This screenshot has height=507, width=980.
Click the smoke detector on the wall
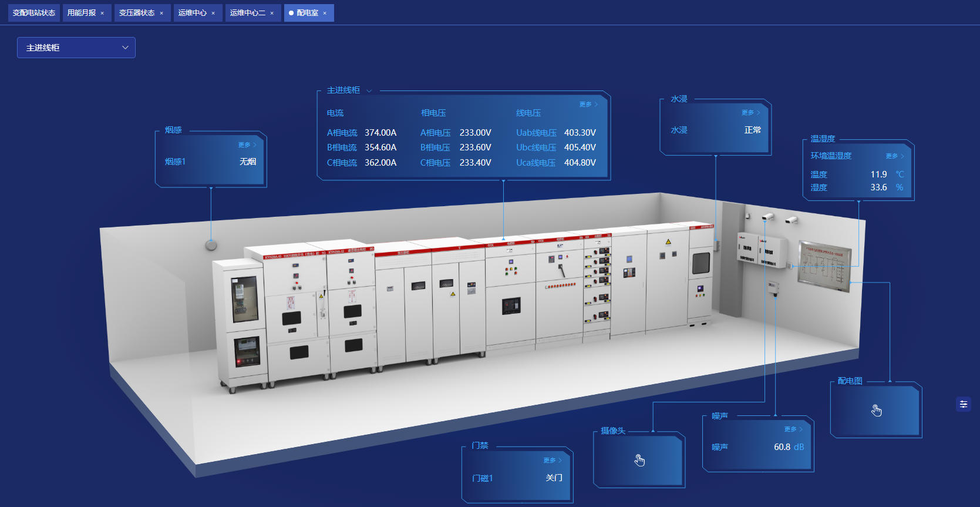211,245
